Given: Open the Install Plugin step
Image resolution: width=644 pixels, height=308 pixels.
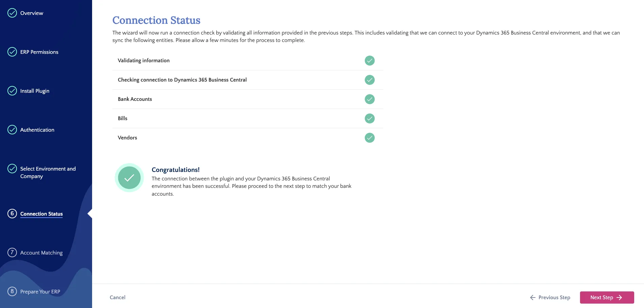Looking at the screenshot, I should [x=35, y=91].
